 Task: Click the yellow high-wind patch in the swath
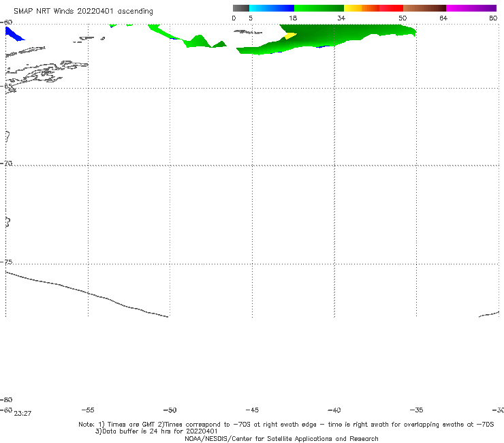(290, 35)
